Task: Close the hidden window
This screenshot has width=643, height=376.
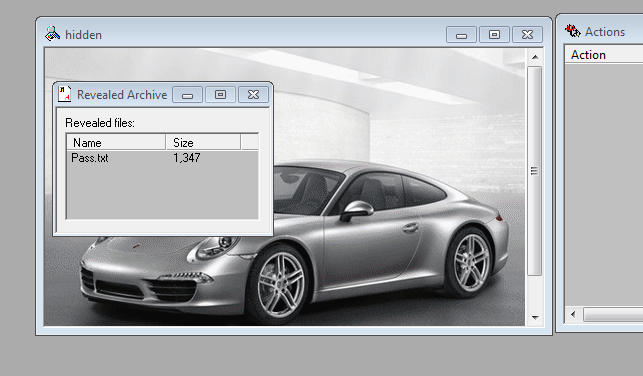Action: point(527,35)
